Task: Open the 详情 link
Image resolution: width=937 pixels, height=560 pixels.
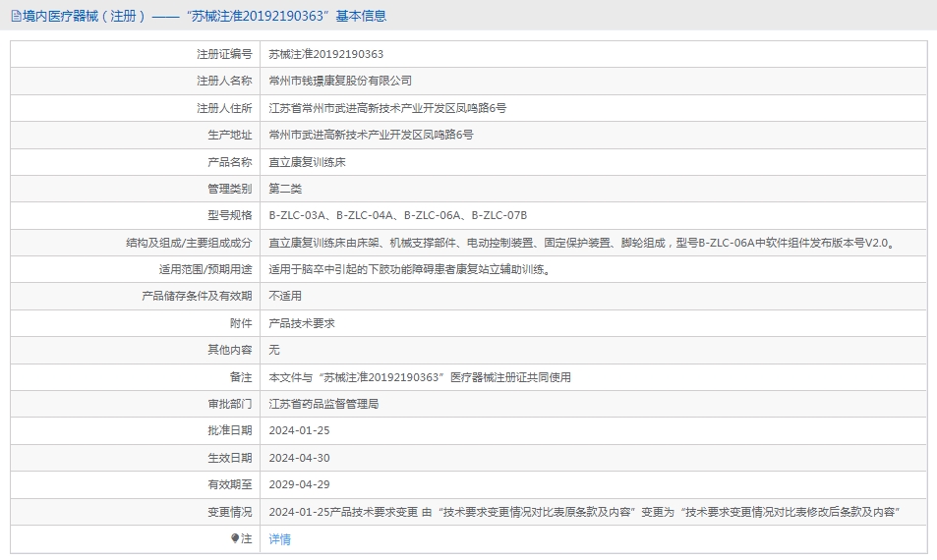Action: [x=279, y=539]
